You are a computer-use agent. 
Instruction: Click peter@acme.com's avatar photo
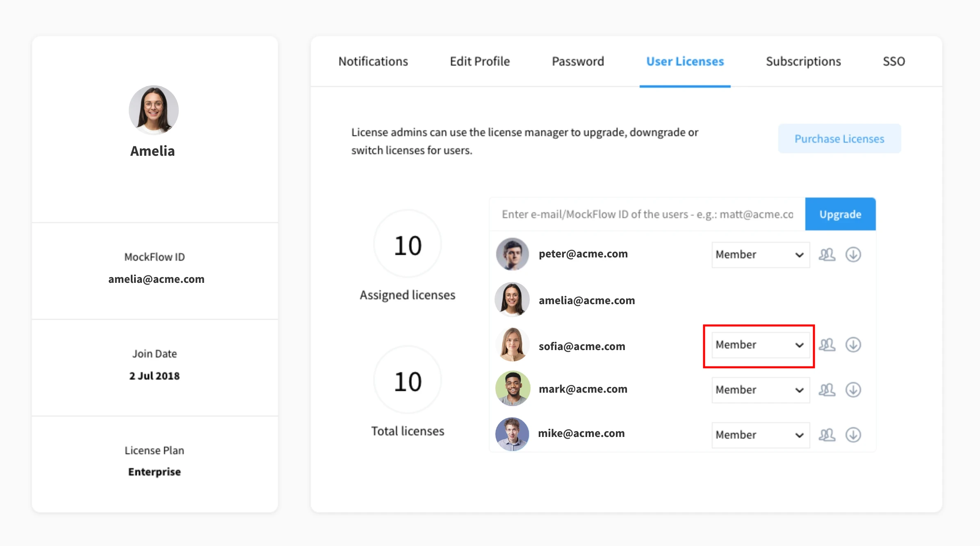pos(512,254)
